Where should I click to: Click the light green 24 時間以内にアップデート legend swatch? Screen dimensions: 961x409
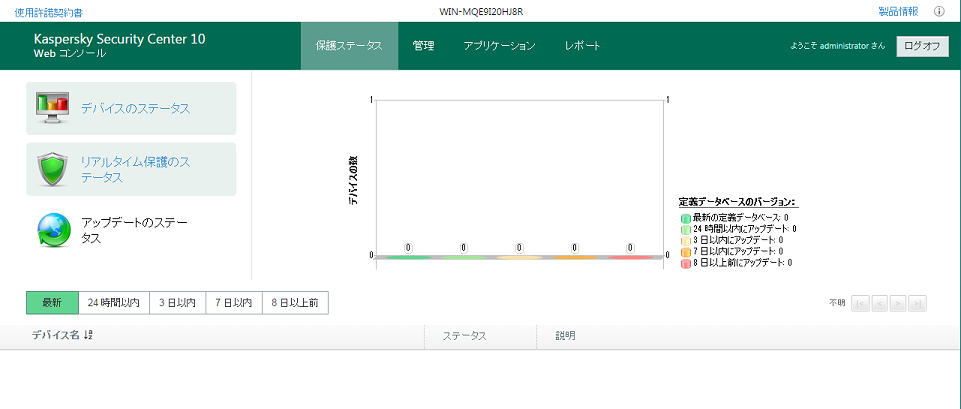point(686,229)
